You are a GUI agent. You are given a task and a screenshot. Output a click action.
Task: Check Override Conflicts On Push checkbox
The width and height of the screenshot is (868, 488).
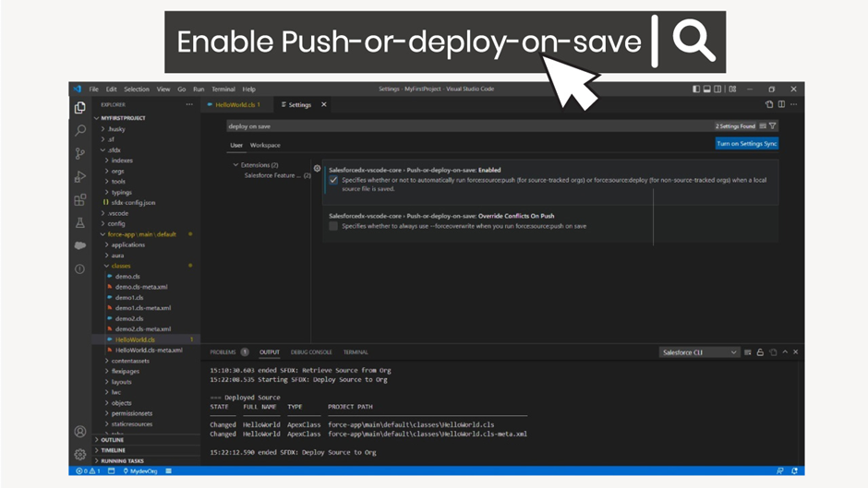(x=333, y=226)
